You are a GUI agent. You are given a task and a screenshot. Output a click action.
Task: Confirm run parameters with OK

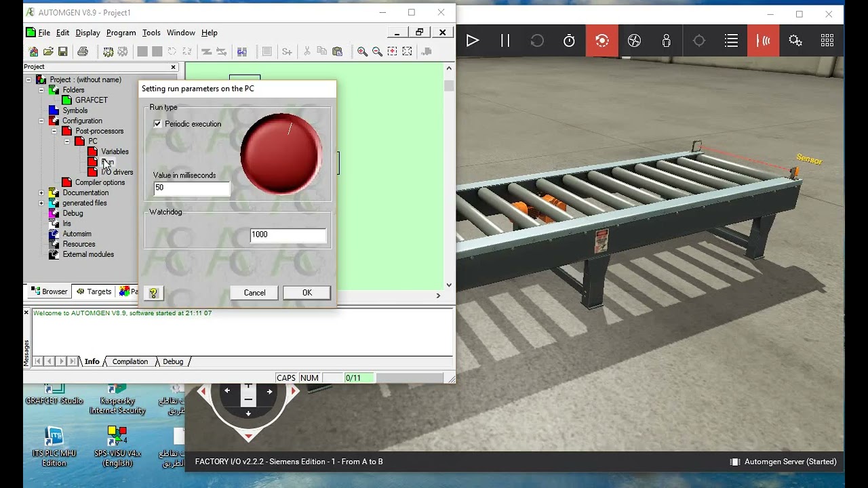tap(307, 293)
